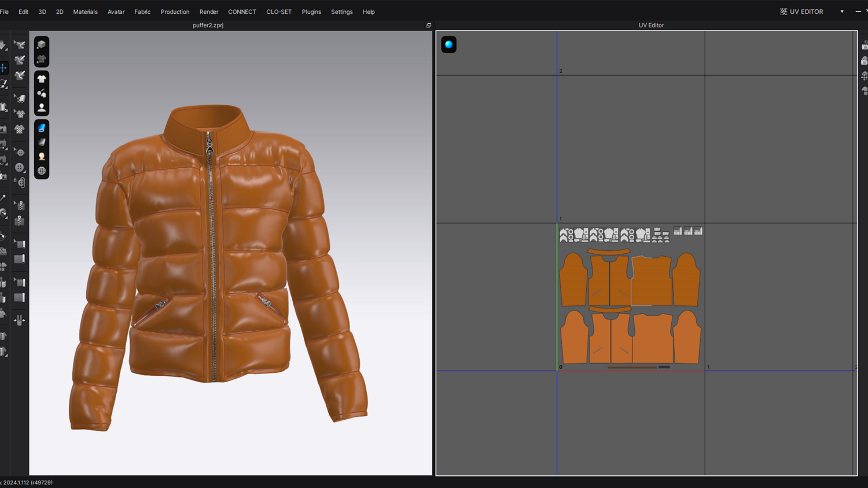Select the darker orange front body UV piece
This screenshot has height=488, width=868.
click(x=610, y=281)
